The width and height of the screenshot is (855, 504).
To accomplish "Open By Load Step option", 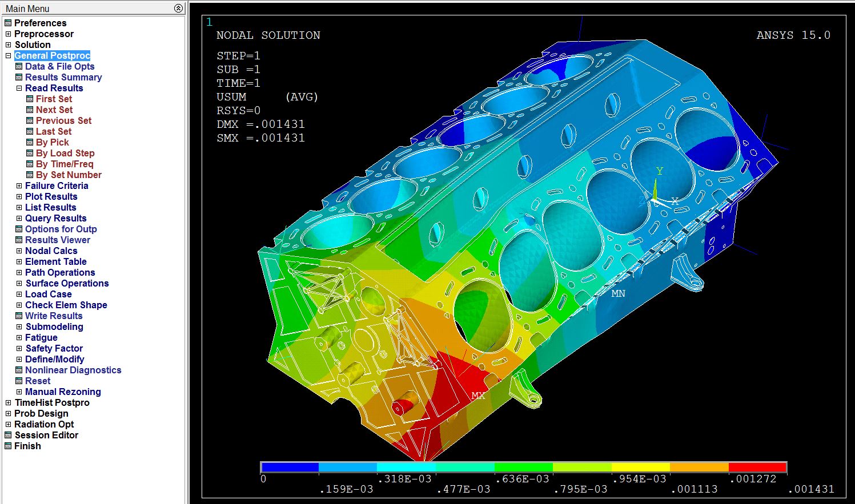I will (x=65, y=154).
